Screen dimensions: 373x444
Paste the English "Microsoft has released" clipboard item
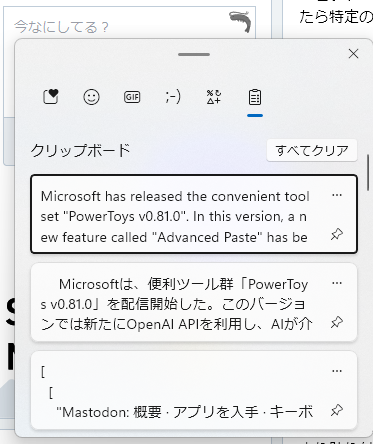(194, 214)
